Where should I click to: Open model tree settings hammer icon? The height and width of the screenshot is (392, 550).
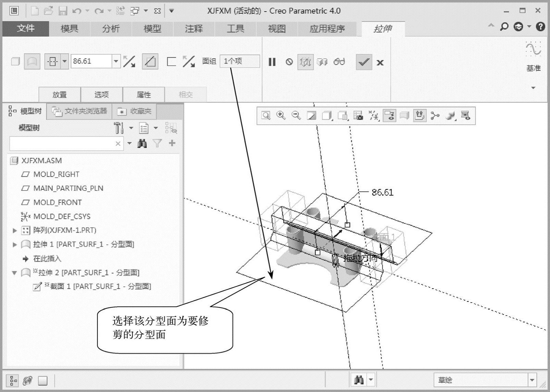click(119, 128)
